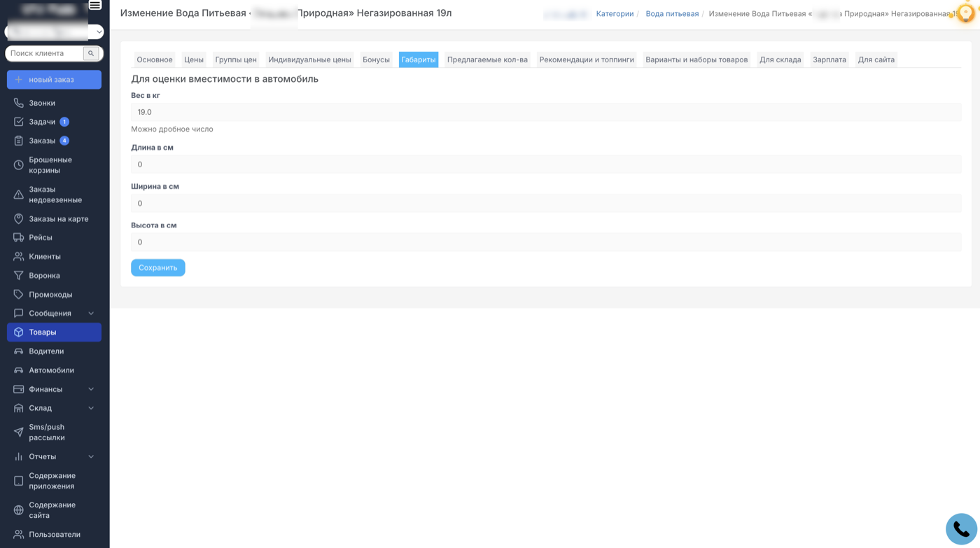The image size is (980, 548).
Task: Follow the Вода питьевая breadcrumb link
Action: coord(672,14)
